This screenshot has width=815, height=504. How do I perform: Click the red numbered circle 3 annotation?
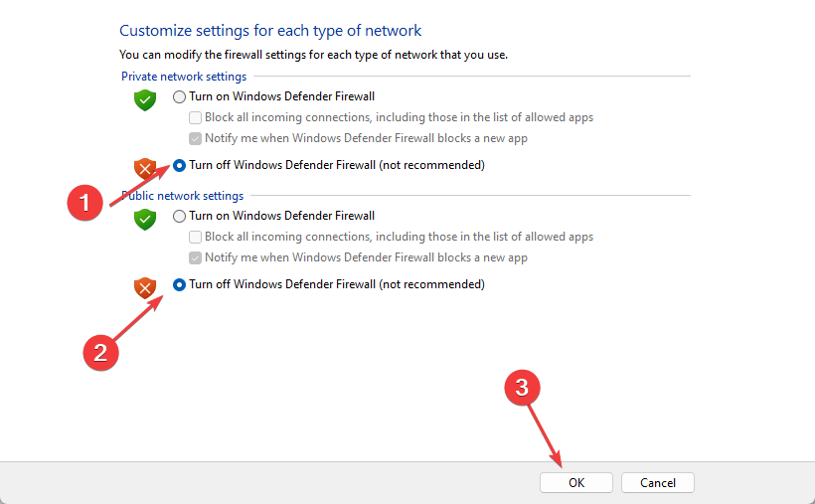coord(522,388)
